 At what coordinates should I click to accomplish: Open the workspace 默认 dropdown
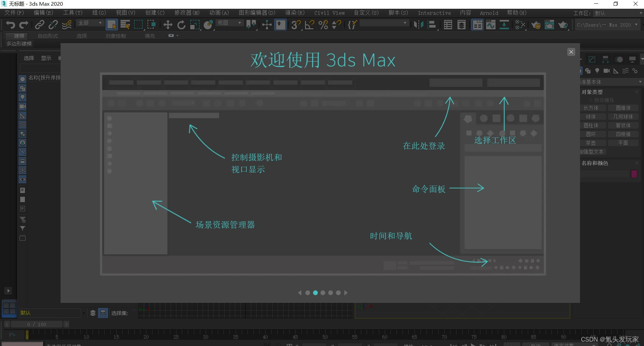point(618,13)
